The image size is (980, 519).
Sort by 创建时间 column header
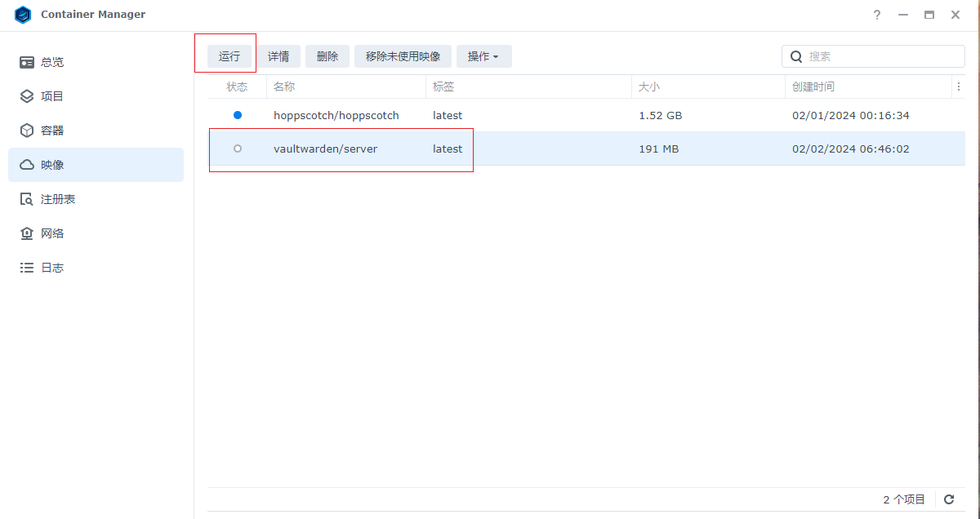point(869,86)
